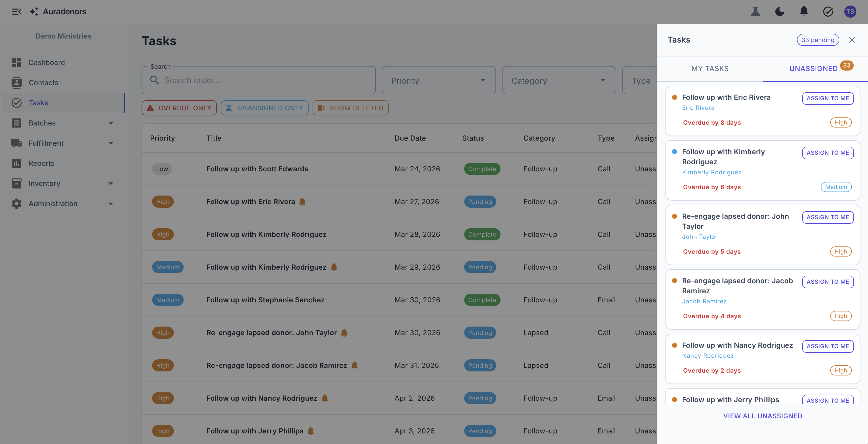Open Contacts in the sidebar

click(x=44, y=83)
